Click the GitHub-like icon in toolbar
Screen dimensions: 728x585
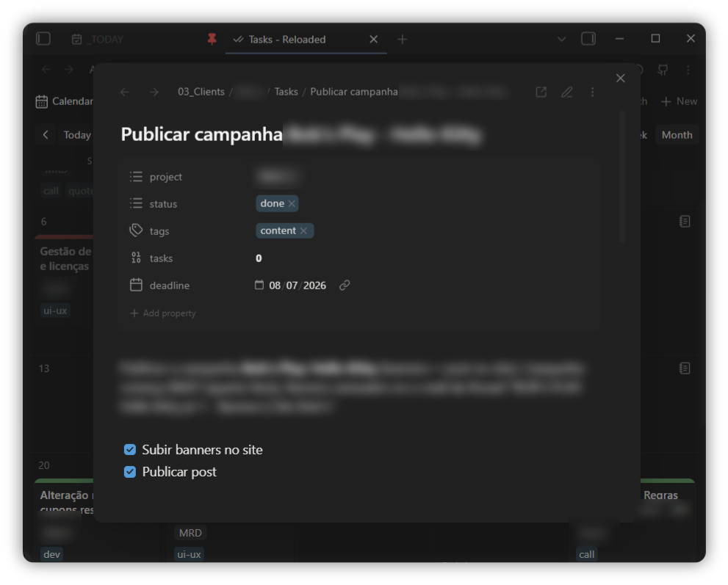[x=663, y=70]
